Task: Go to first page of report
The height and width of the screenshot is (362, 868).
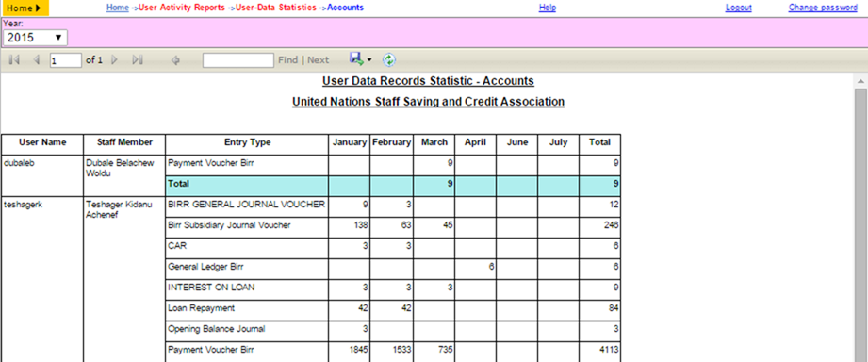Action: (14, 59)
